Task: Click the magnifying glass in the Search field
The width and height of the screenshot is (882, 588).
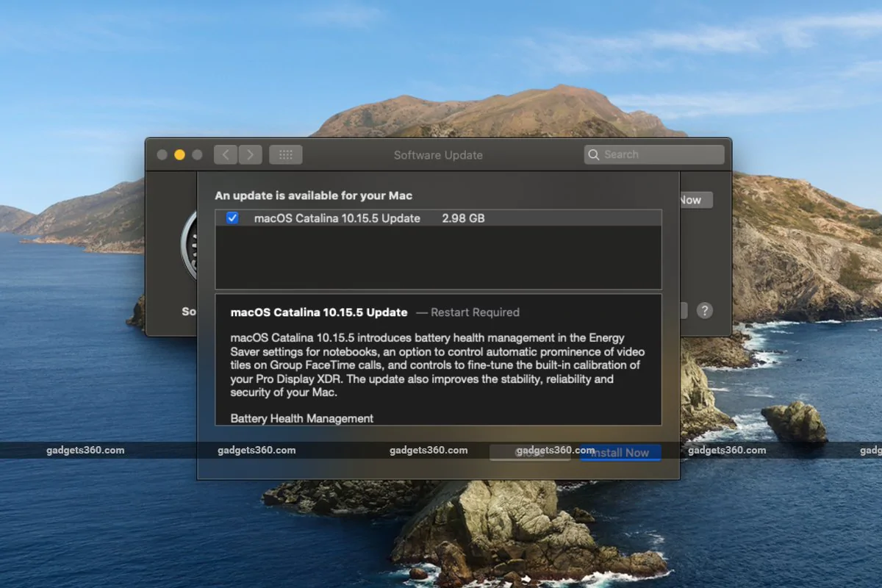Action: tap(595, 154)
